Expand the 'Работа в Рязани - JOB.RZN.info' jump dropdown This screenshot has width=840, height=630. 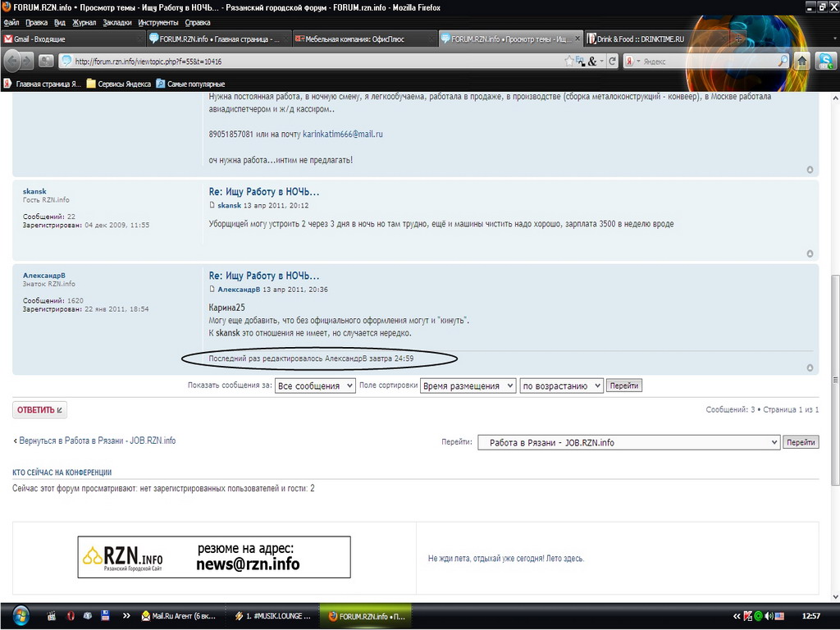tap(628, 442)
